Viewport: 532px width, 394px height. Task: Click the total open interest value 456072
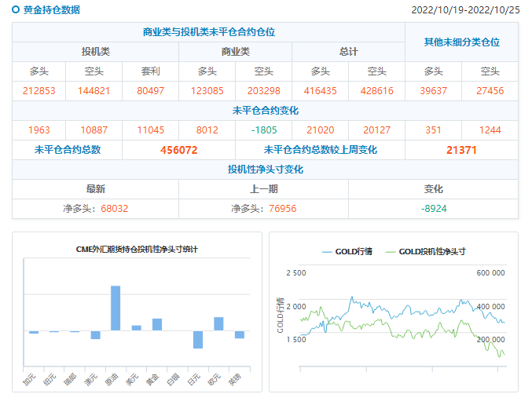(178, 150)
